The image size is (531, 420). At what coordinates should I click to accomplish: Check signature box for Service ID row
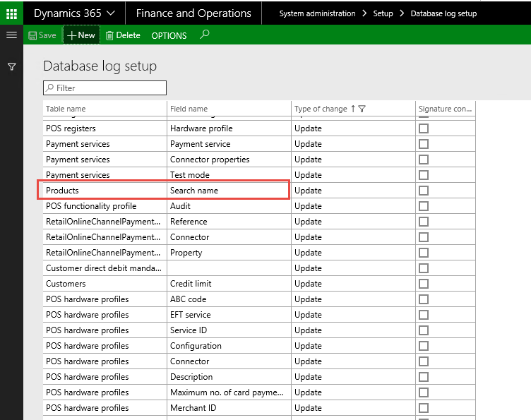point(424,330)
